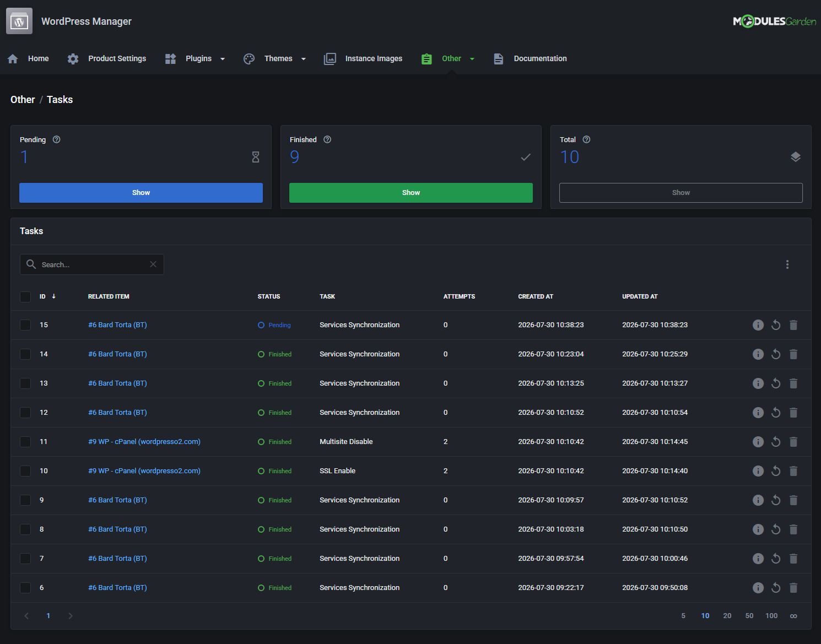Click the tasks search field
Screen dimensions: 821x644
(92, 264)
